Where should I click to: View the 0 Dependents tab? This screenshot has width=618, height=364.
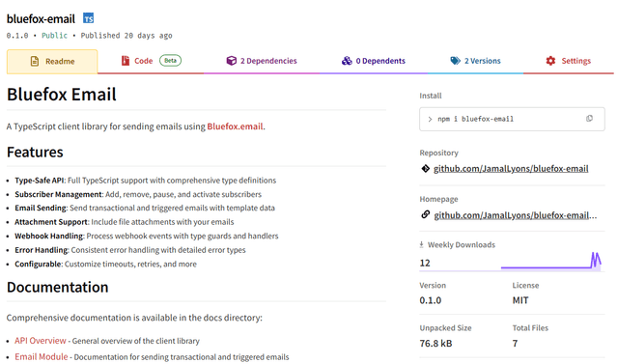click(374, 61)
